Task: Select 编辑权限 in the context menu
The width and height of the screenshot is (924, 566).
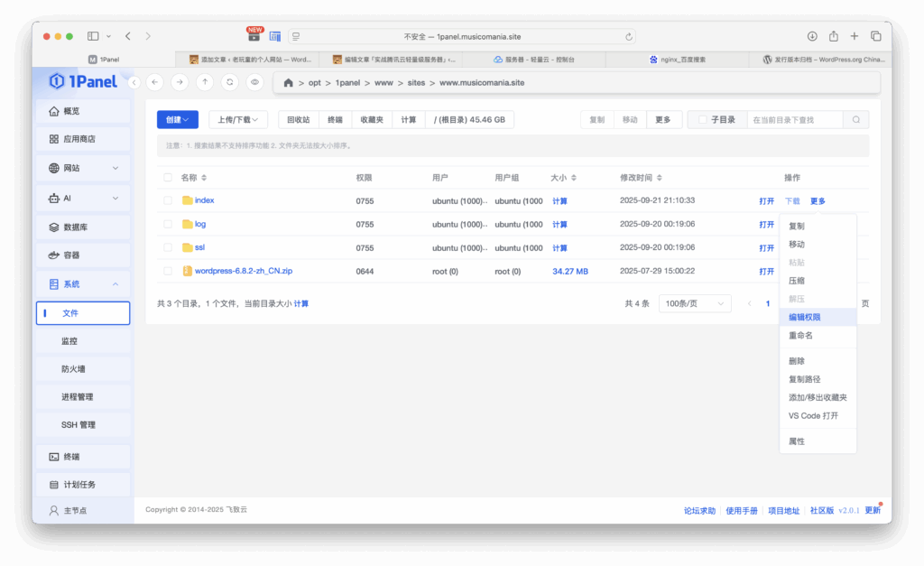Action: [805, 317]
